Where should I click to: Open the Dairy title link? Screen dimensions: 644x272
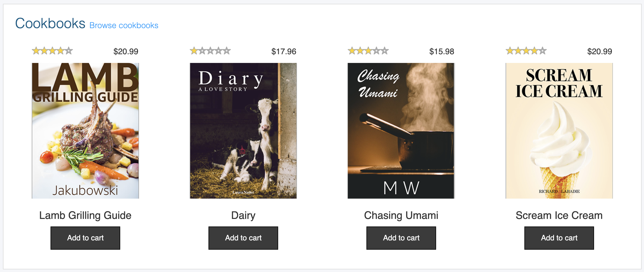tap(243, 215)
